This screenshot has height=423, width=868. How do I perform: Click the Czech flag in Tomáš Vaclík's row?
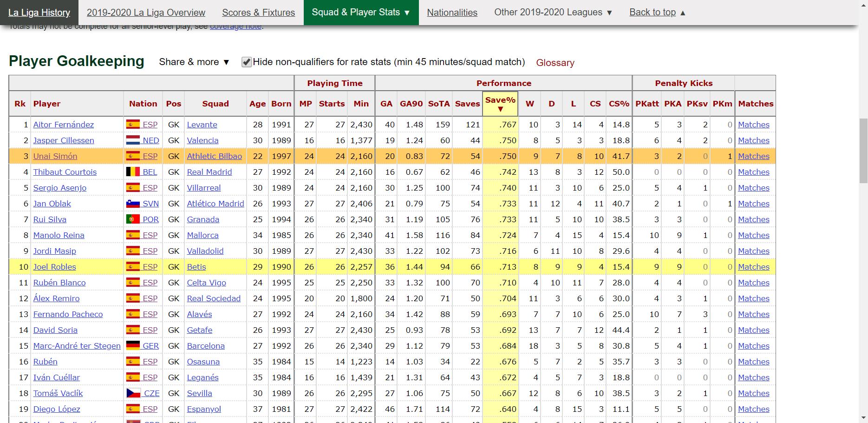[133, 393]
